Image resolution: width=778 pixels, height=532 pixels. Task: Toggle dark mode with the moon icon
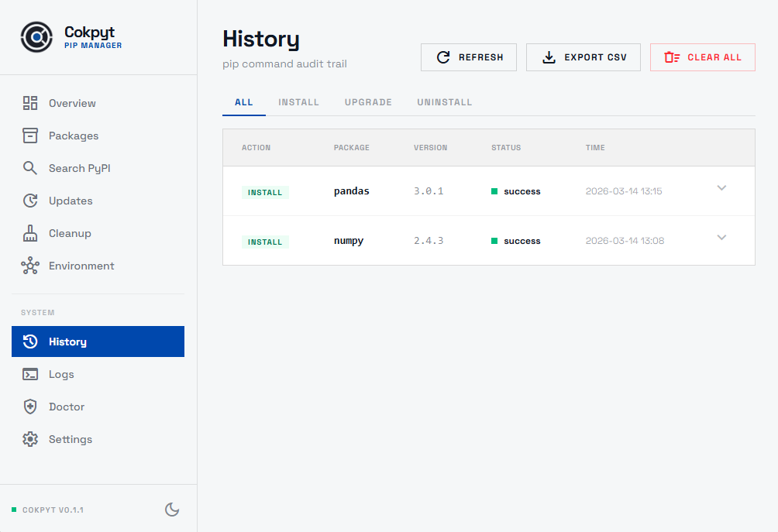[x=172, y=510]
